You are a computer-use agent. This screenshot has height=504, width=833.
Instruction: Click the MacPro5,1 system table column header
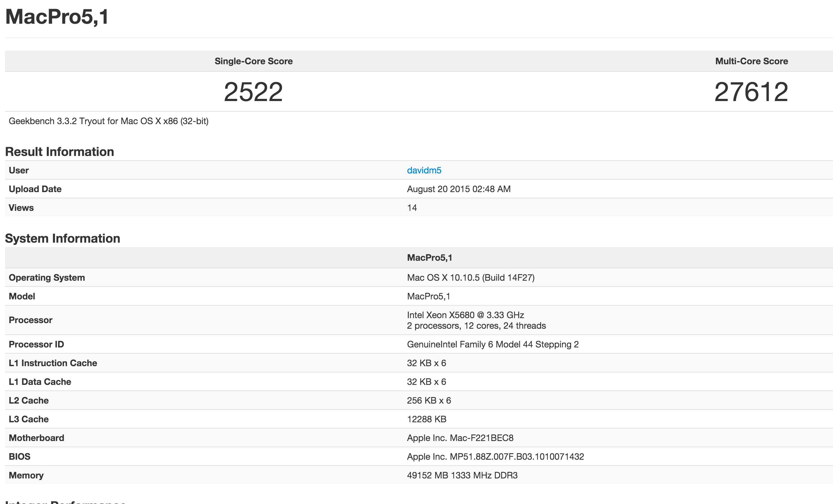coord(429,258)
